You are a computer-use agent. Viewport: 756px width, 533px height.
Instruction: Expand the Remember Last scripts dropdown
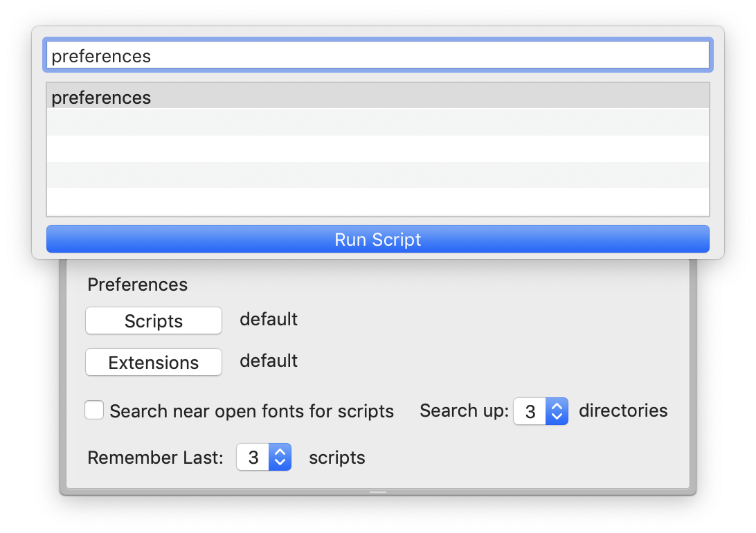coord(264,458)
